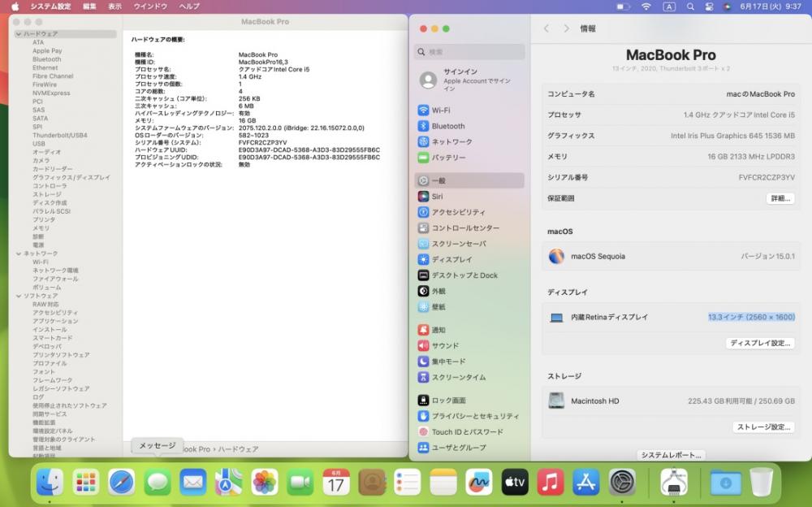Viewport: 812px width, 507px height.
Task: Click the Wi-Fi status menu bar icon
Action: pos(646,6)
